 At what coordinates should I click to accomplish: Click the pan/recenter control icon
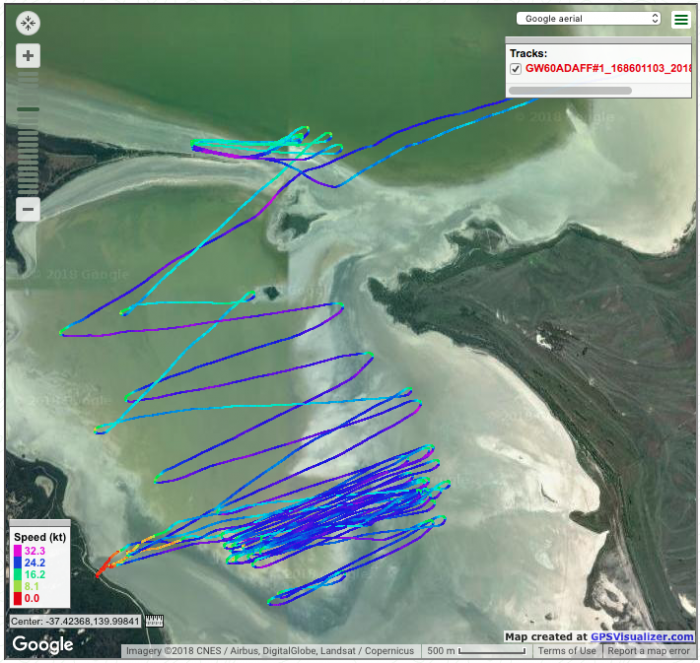click(x=28, y=24)
